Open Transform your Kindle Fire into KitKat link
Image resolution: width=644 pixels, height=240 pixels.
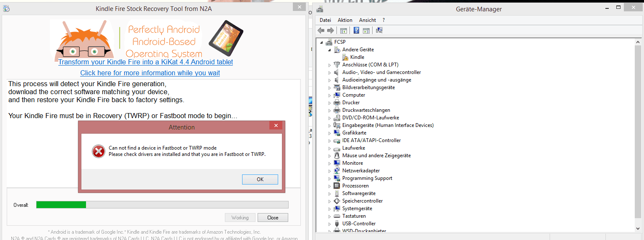pos(146,62)
